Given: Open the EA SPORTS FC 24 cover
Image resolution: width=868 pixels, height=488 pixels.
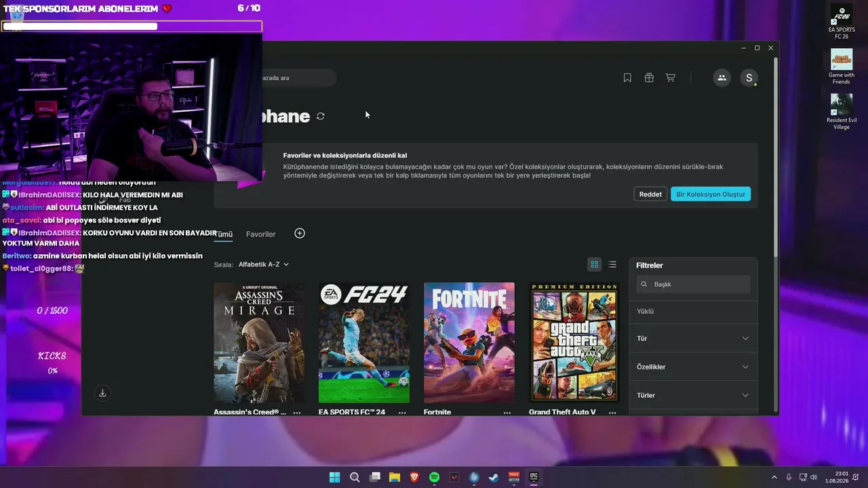Looking at the screenshot, I should click(364, 343).
